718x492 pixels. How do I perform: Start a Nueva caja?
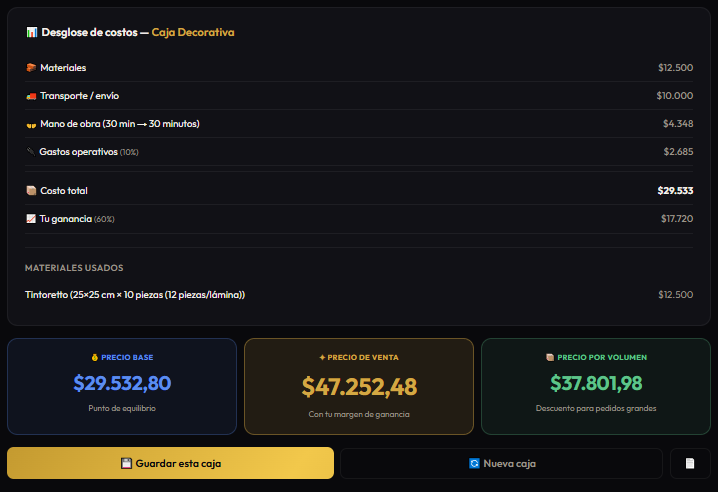pyautogui.click(x=501, y=464)
